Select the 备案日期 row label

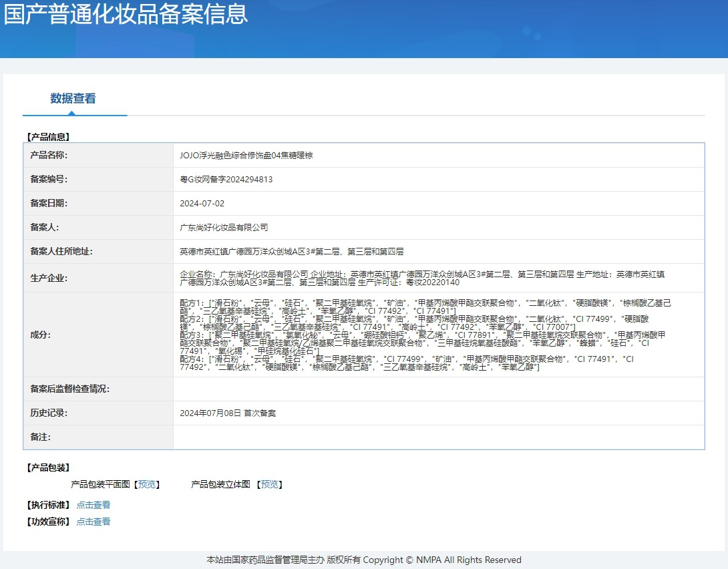pos(49,203)
